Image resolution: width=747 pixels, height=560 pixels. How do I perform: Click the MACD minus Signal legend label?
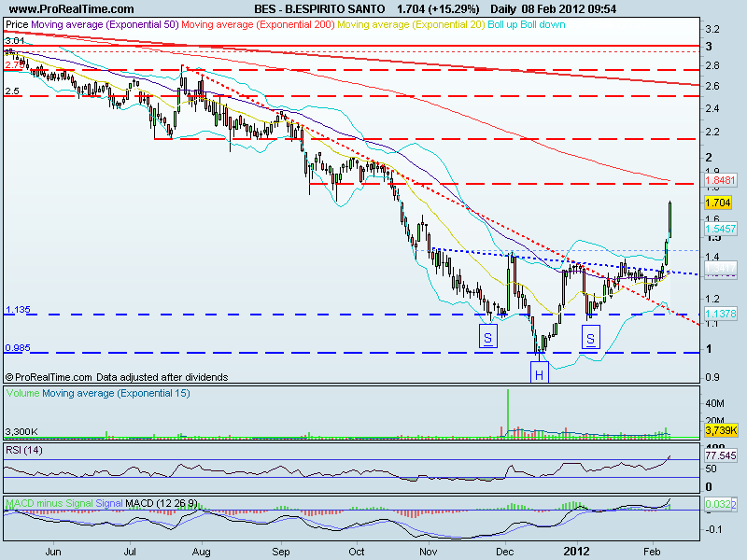(x=49, y=503)
